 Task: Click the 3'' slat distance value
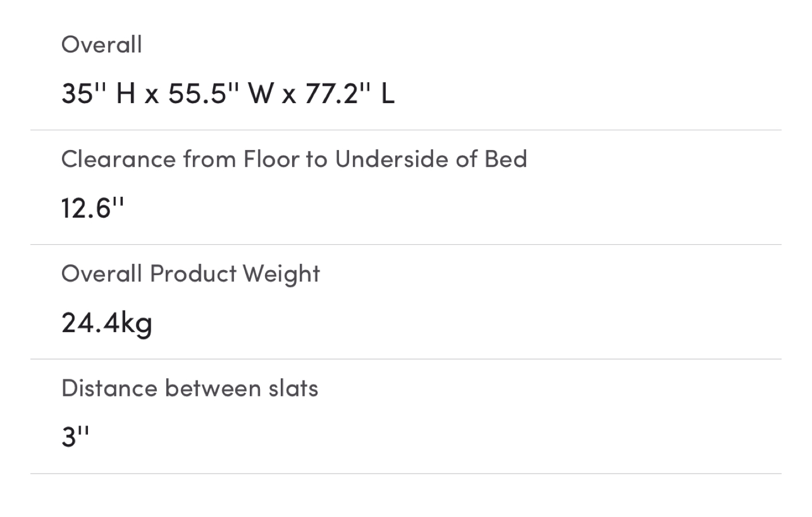tap(75, 436)
